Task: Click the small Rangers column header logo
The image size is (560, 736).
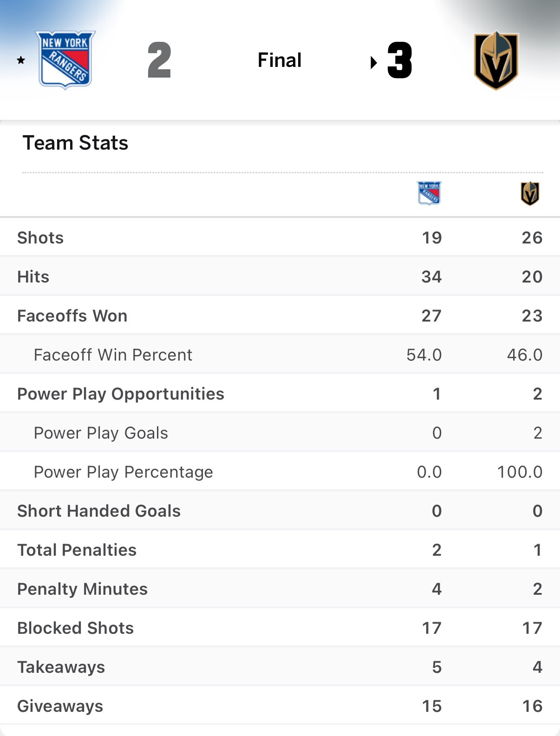Action: tap(430, 193)
